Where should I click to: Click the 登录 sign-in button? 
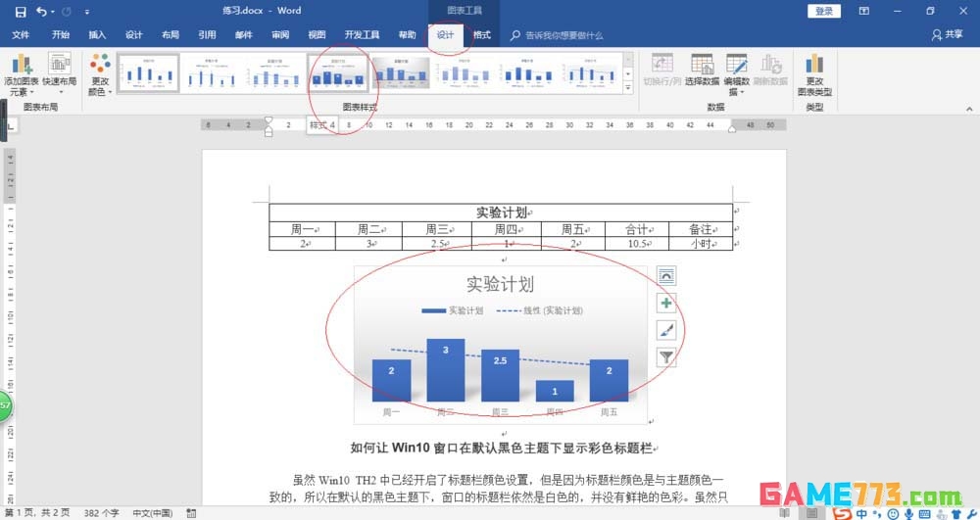pyautogui.click(x=824, y=11)
